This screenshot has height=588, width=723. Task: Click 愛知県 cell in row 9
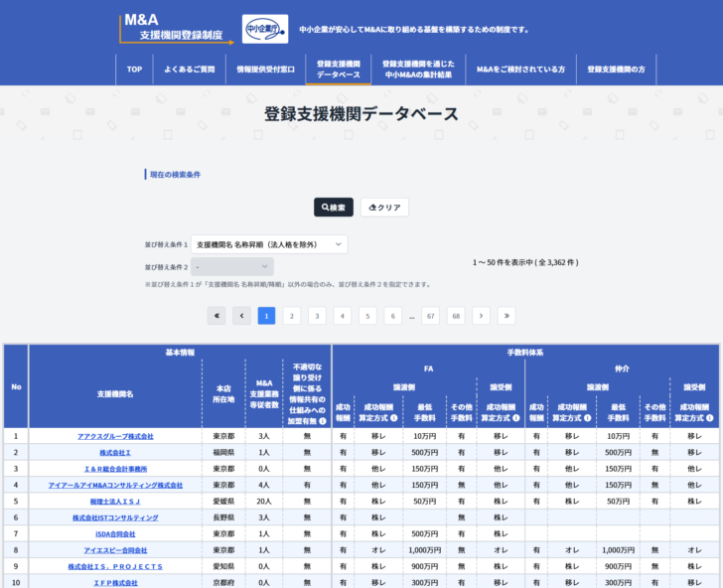pyautogui.click(x=223, y=566)
